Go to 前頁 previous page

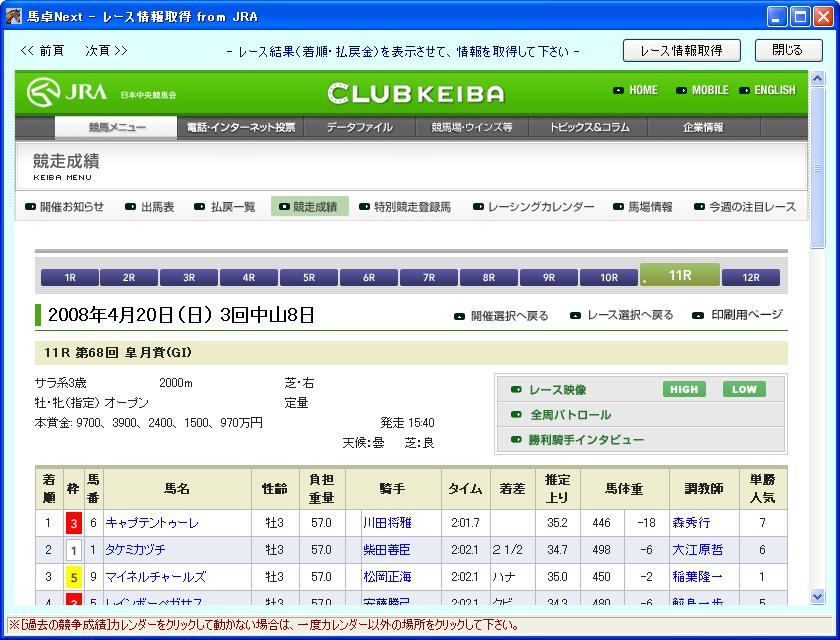[42, 50]
